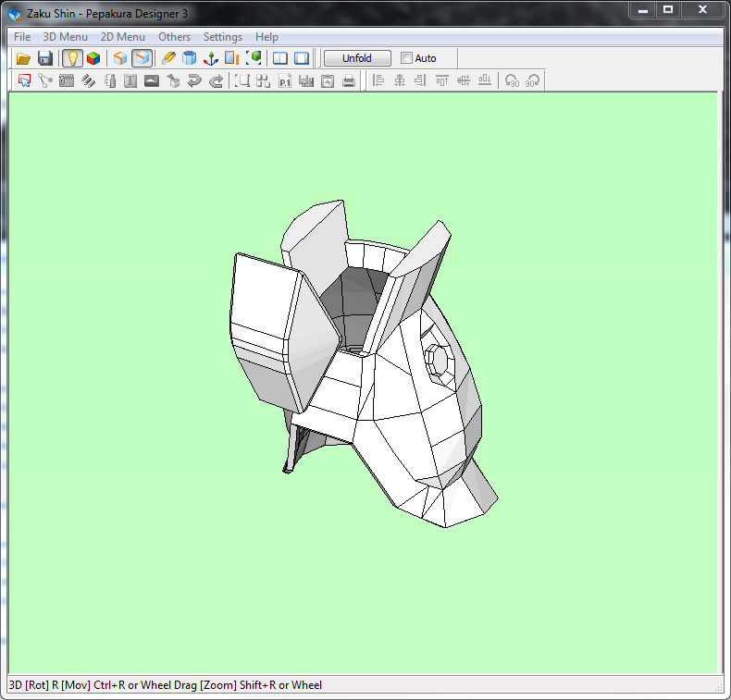This screenshot has width=731, height=700.
Task: Open the Others menu
Action: coord(174,37)
